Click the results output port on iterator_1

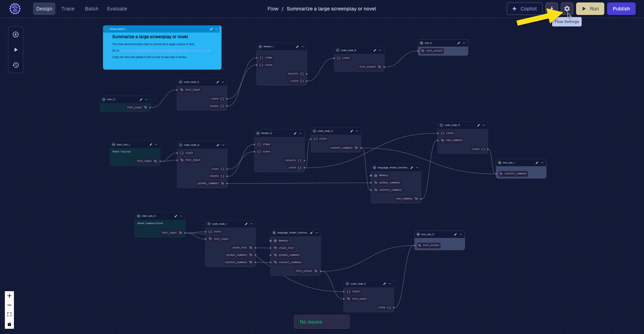click(307, 74)
